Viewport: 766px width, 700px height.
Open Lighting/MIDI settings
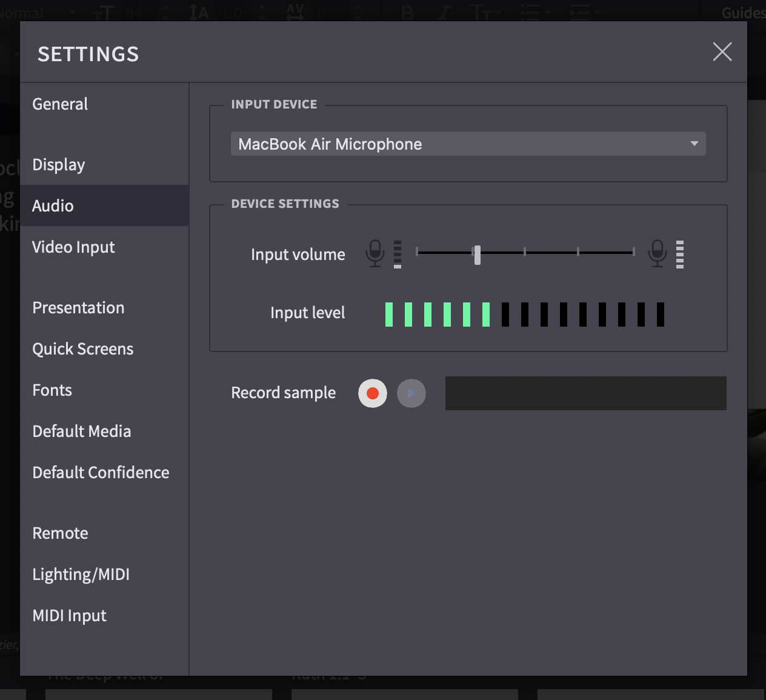click(104, 574)
